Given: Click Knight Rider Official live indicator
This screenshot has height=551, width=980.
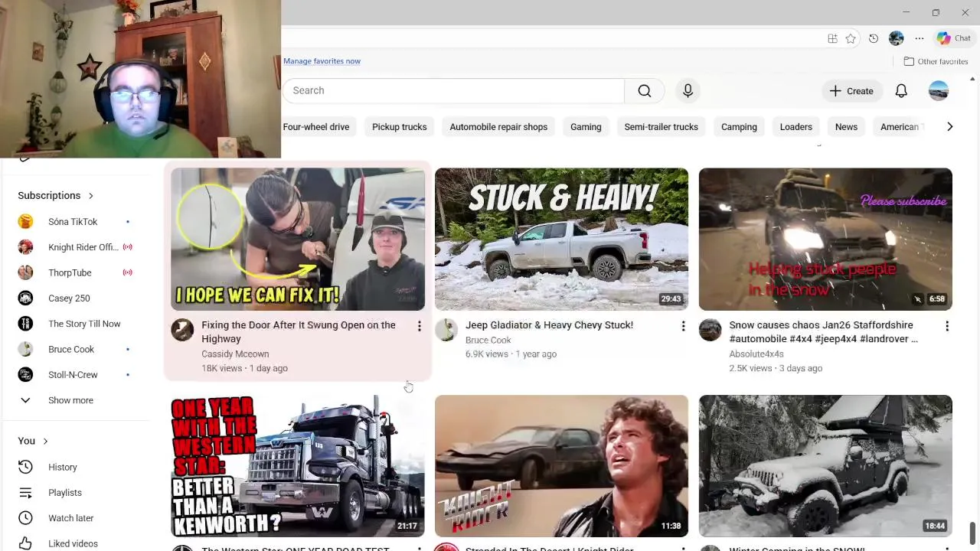Looking at the screenshot, I should (x=128, y=247).
